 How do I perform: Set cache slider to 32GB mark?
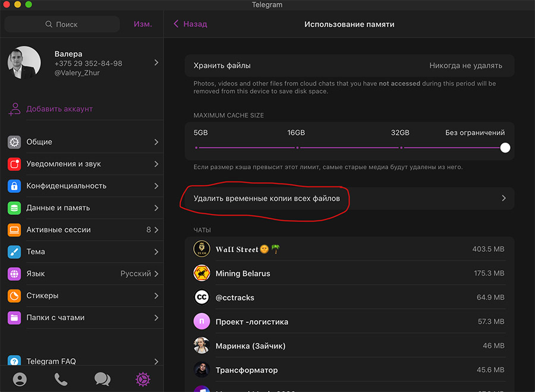(401, 148)
